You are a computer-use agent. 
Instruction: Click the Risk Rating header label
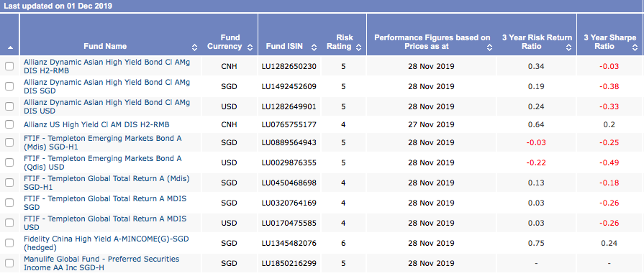pyautogui.click(x=339, y=42)
